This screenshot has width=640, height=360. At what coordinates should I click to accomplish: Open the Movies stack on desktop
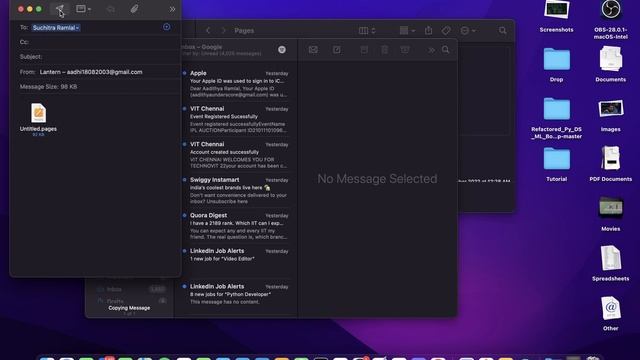pyautogui.click(x=611, y=214)
